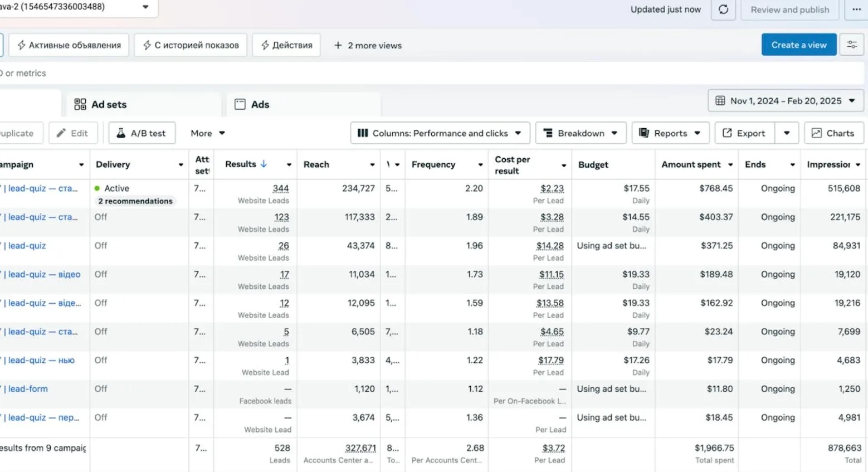Select the С историей показов view

(x=191, y=45)
